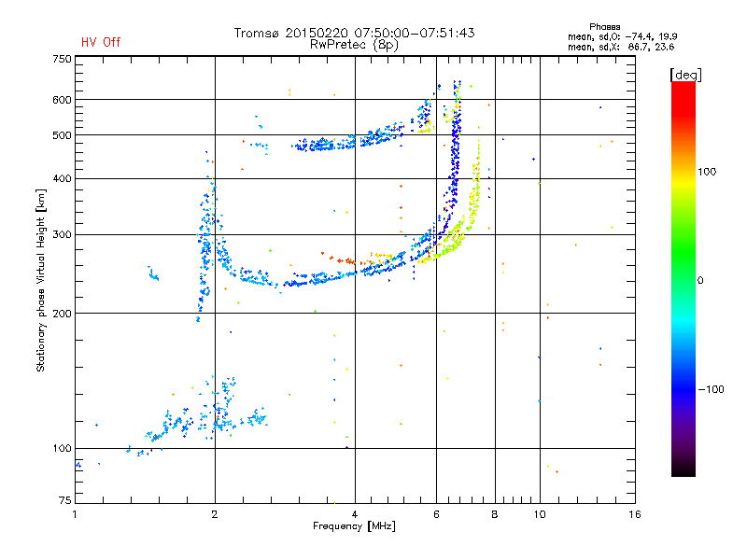Image resolution: width=747 pixels, height=560 pixels.
Task: Click the red 'HV Off' label
Action: pyautogui.click(x=101, y=42)
